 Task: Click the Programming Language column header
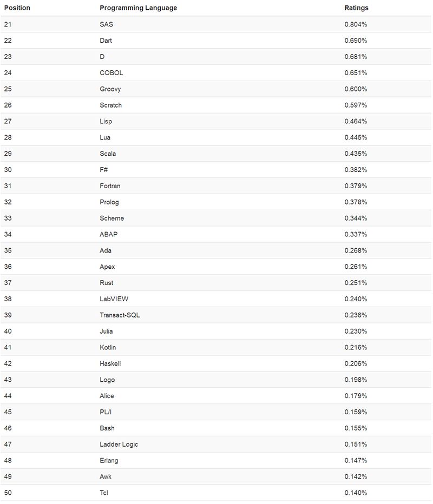tap(139, 8)
